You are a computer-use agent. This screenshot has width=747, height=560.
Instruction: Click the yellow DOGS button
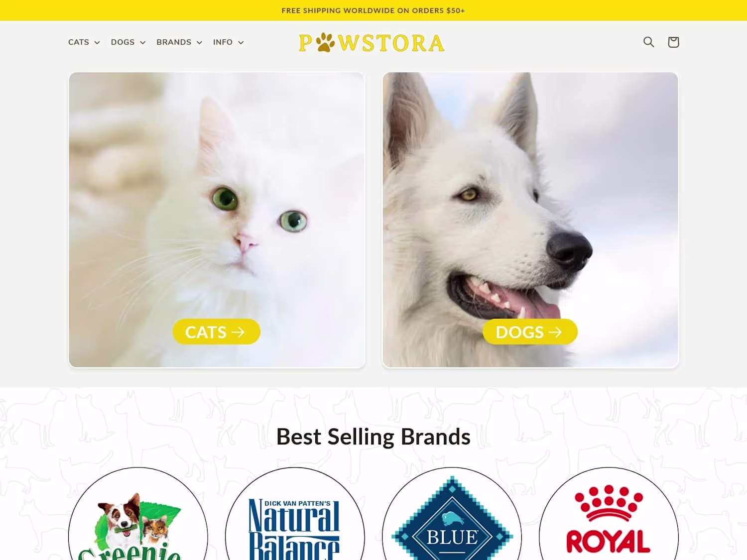[530, 332]
